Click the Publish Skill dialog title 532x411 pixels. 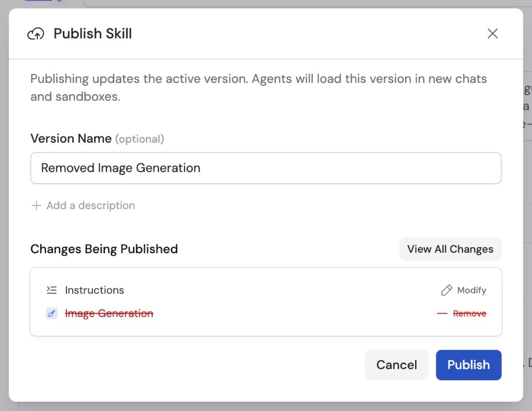92,34
